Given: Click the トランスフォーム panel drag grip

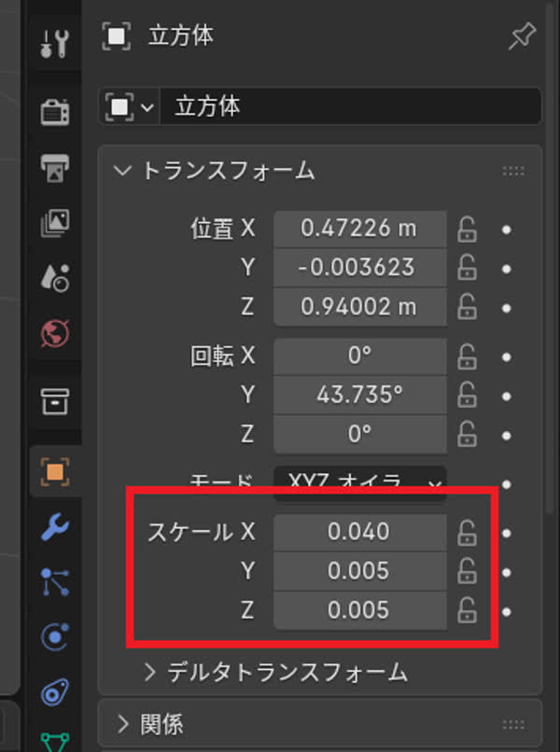Looking at the screenshot, I should (513, 171).
